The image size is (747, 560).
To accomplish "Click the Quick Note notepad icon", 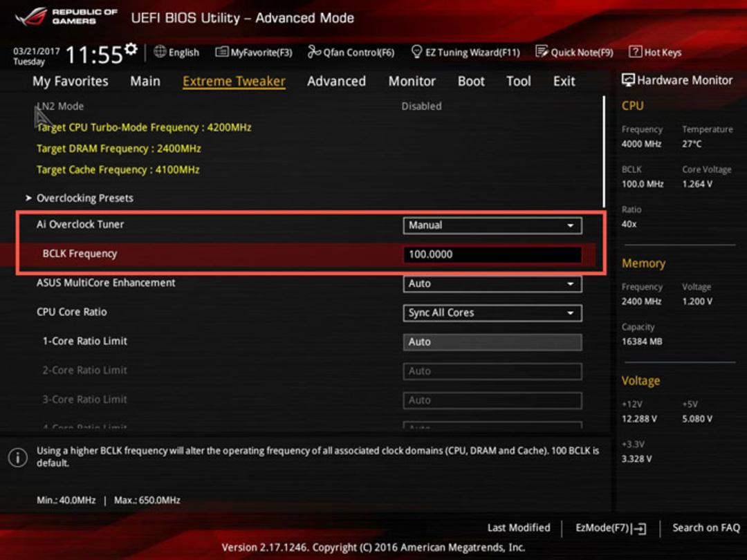I will [x=542, y=51].
